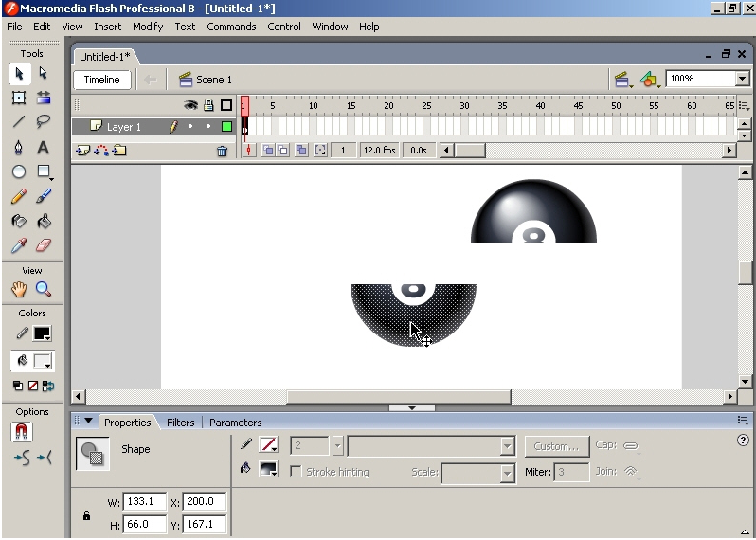Click the Center Frame button

point(249,151)
